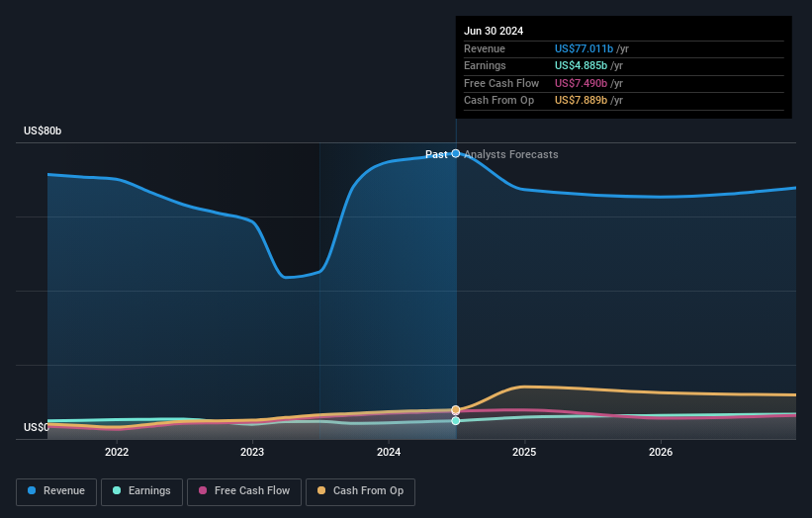812x518 pixels.
Task: Click the US$77.011b revenue value
Action: click(584, 48)
